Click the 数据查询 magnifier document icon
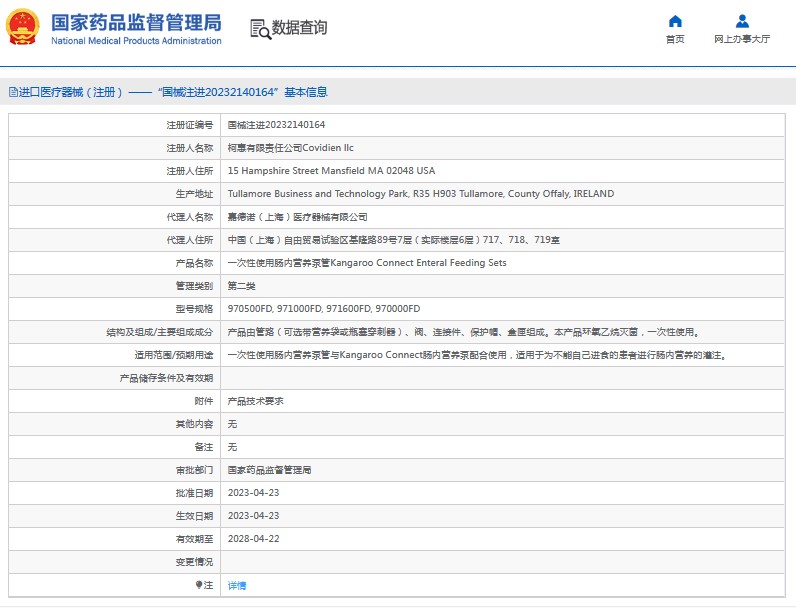The height and width of the screenshot is (608, 796). [260, 29]
